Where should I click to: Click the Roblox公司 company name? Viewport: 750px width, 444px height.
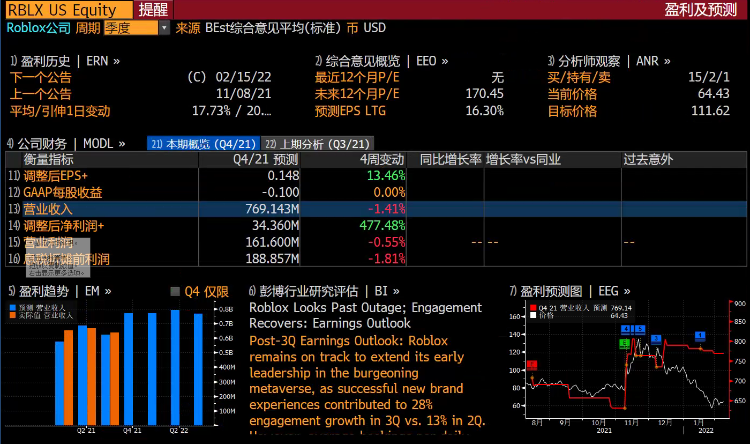(38, 28)
